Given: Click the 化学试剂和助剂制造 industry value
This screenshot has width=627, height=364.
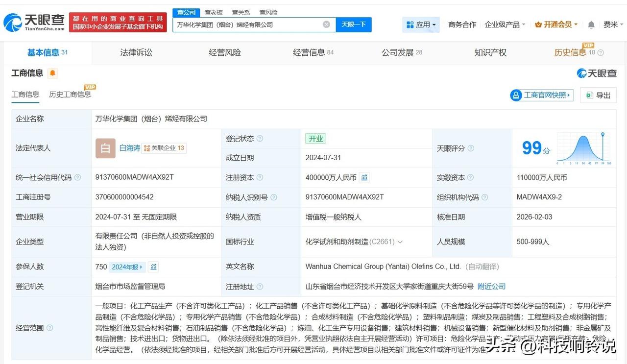Looking at the screenshot, I should pyautogui.click(x=337, y=242).
